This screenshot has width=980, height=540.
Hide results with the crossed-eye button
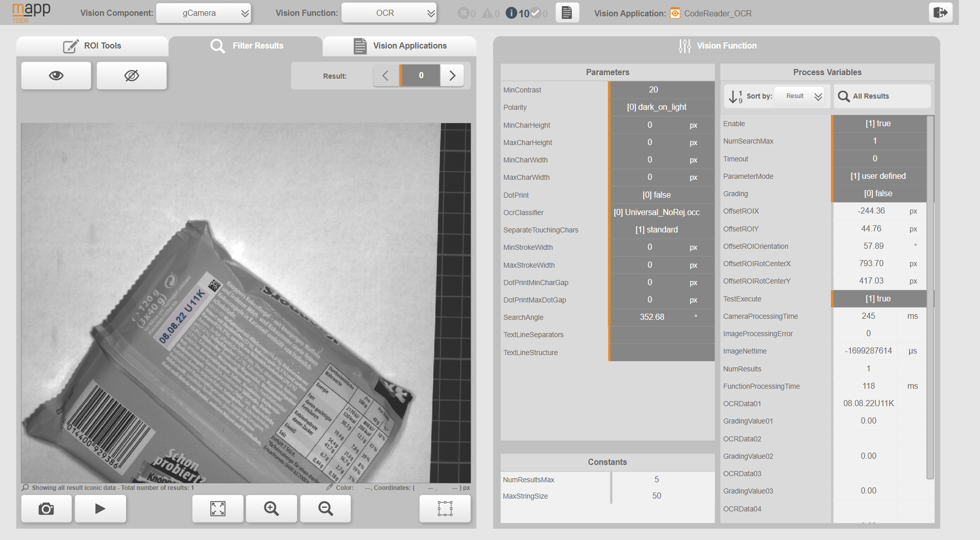click(x=132, y=76)
